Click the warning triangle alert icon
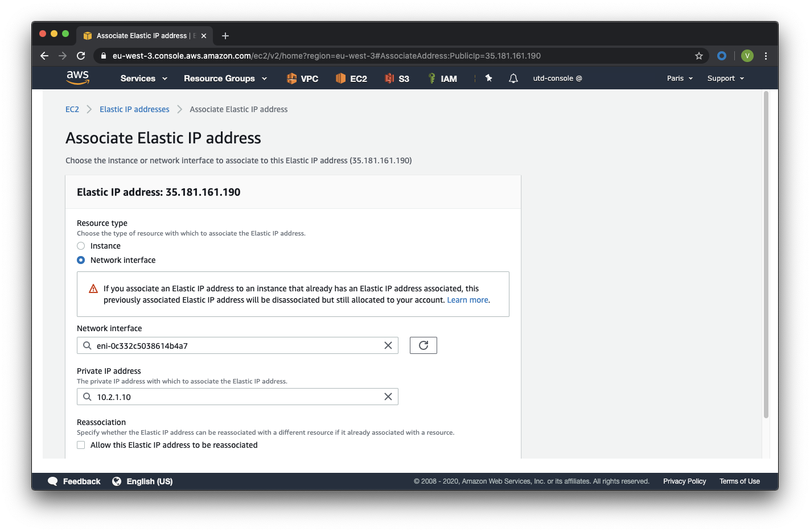 click(93, 289)
